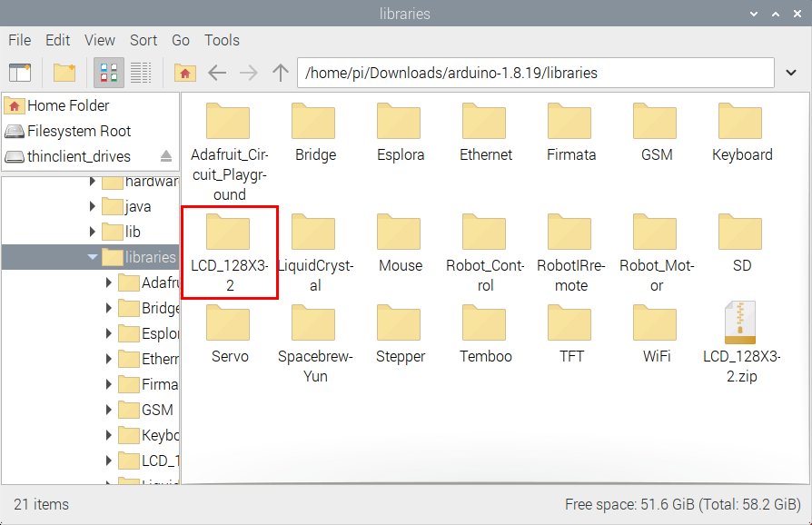The width and height of the screenshot is (812, 525).
Task: Click the new window toolbar icon
Action: pyautogui.click(x=20, y=73)
